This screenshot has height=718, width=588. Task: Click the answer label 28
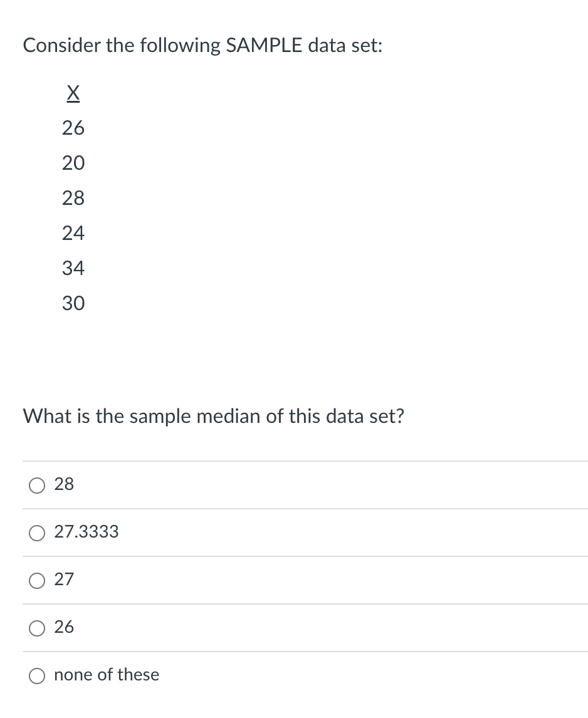pyautogui.click(x=64, y=484)
